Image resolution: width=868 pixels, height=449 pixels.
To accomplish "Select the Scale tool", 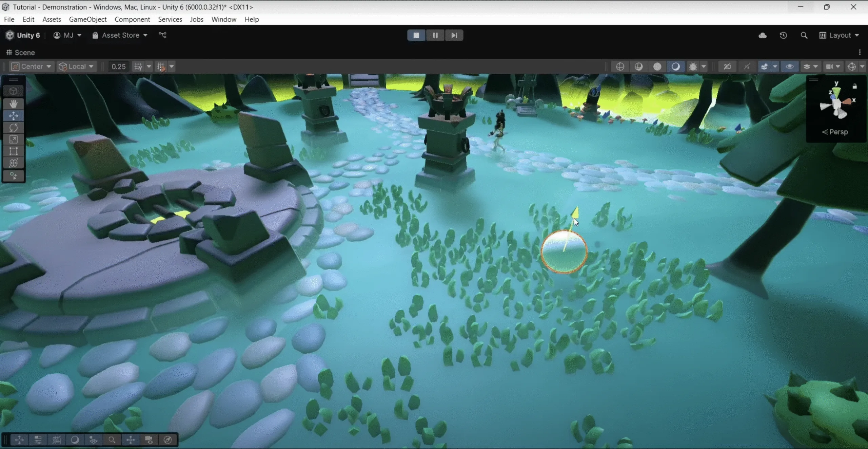I will click(x=14, y=139).
